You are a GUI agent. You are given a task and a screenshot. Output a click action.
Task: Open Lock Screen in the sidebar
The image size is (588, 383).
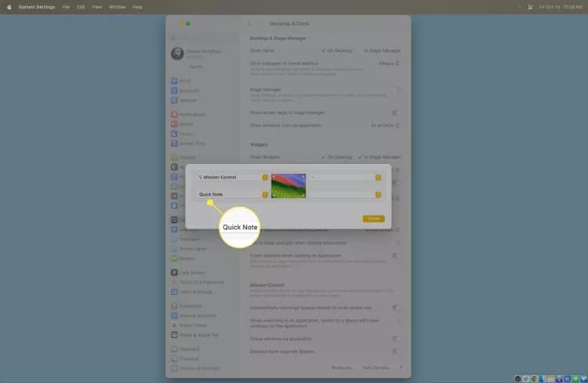click(188, 272)
